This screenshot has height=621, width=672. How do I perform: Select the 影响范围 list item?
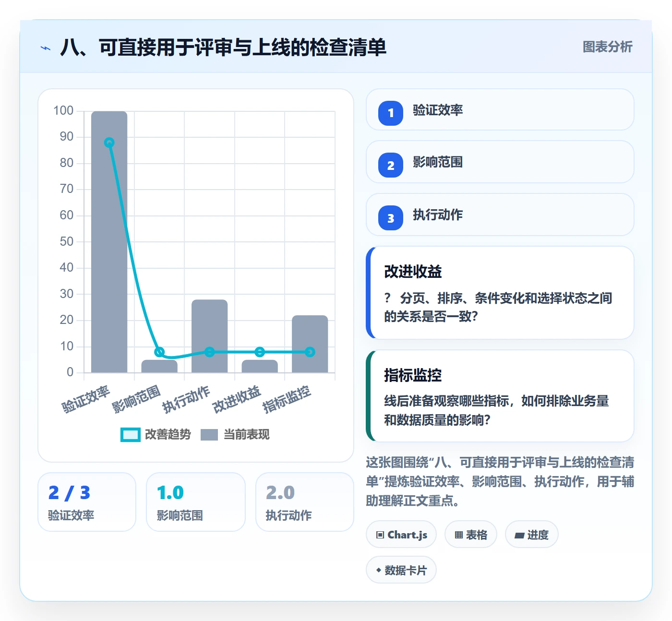(500, 162)
